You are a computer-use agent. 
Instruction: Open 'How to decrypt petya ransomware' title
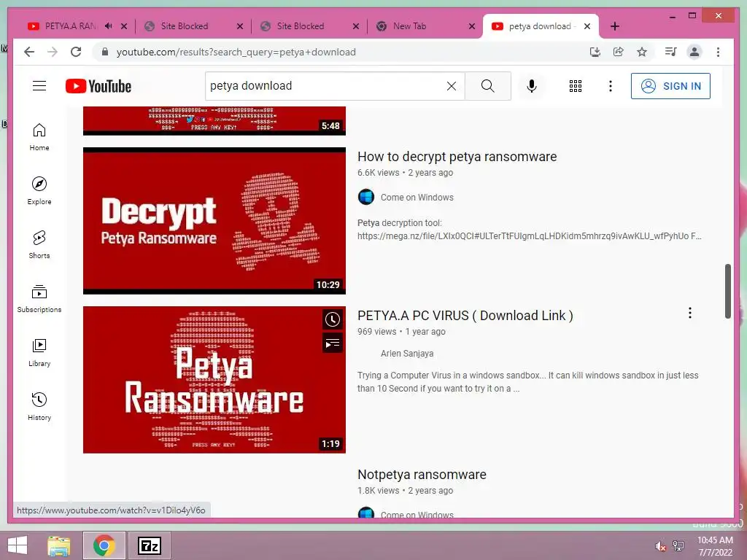click(457, 157)
